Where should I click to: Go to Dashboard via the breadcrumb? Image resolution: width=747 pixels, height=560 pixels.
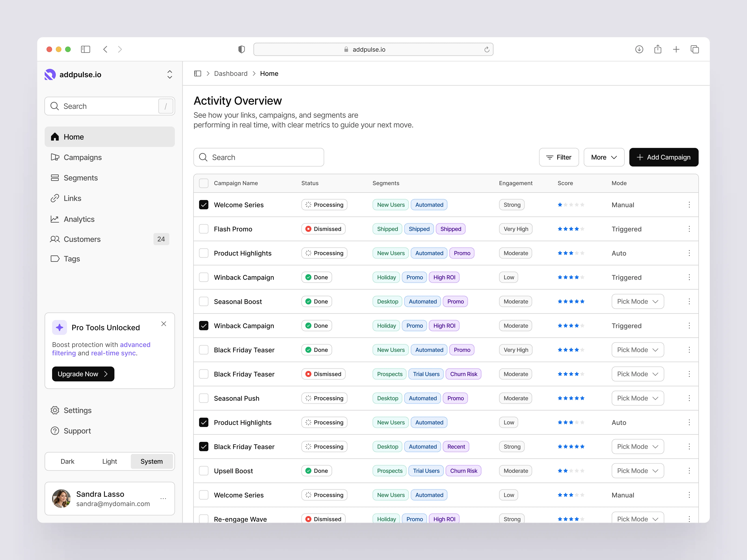(x=231, y=73)
